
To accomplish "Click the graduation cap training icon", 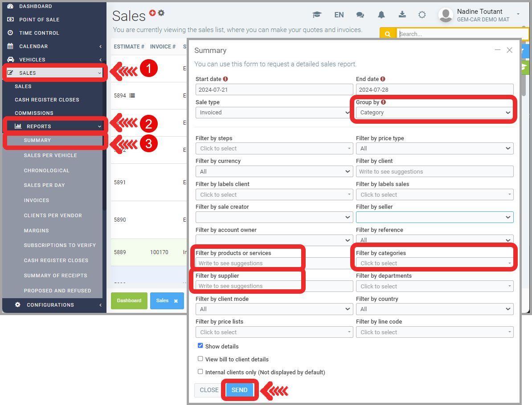I will [317, 15].
